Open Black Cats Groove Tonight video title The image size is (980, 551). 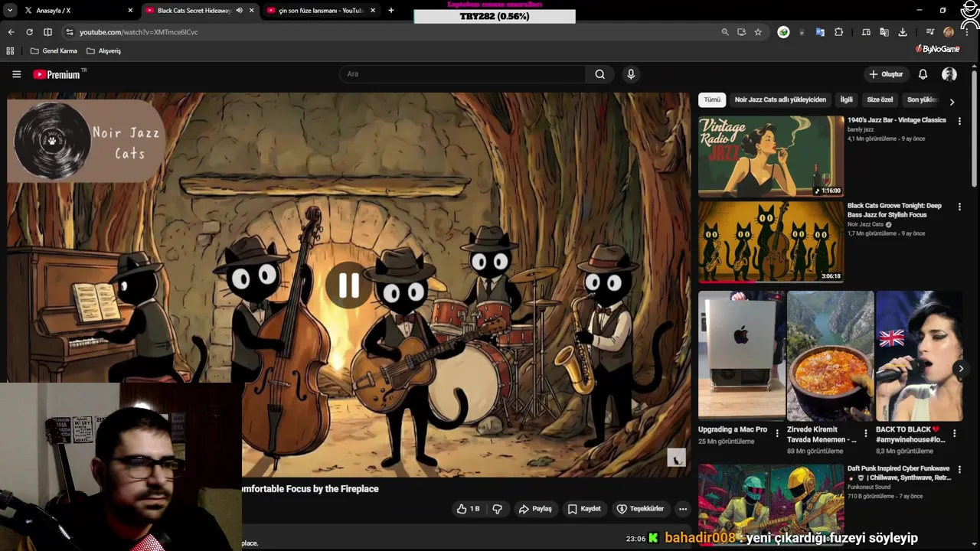coord(894,210)
